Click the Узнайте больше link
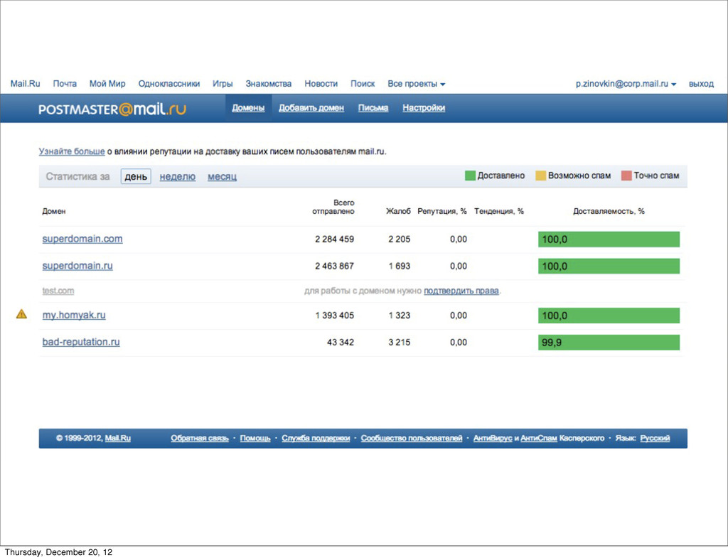This screenshot has width=728, height=560. click(72, 151)
